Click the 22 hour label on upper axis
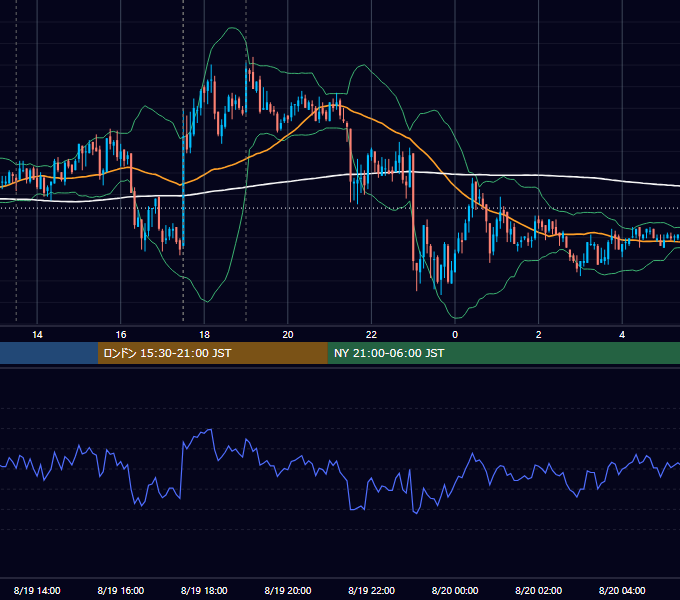The width and height of the screenshot is (680, 600). [371, 335]
